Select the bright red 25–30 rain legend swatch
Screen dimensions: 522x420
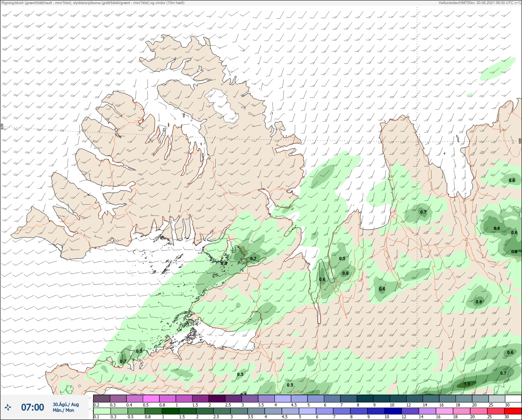pos(513,411)
